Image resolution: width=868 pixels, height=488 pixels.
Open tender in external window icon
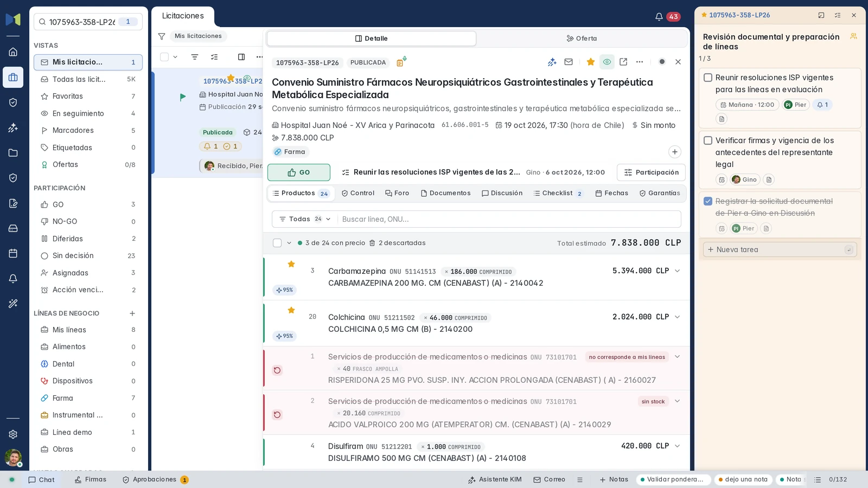[623, 62]
